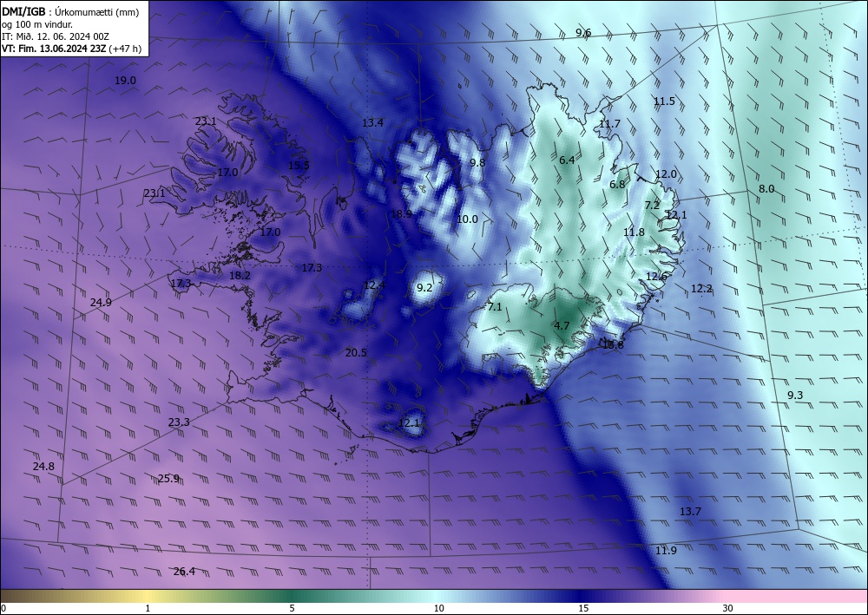
Task: Click the 13.7 value label
Action: (x=690, y=512)
